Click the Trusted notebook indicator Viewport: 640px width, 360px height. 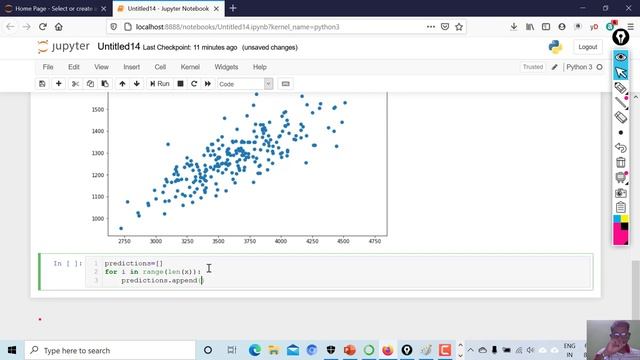pos(533,67)
